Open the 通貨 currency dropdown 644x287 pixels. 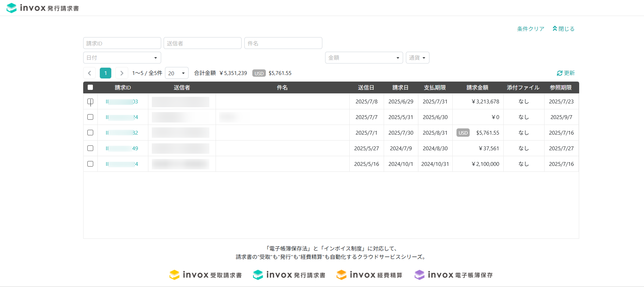(x=417, y=58)
